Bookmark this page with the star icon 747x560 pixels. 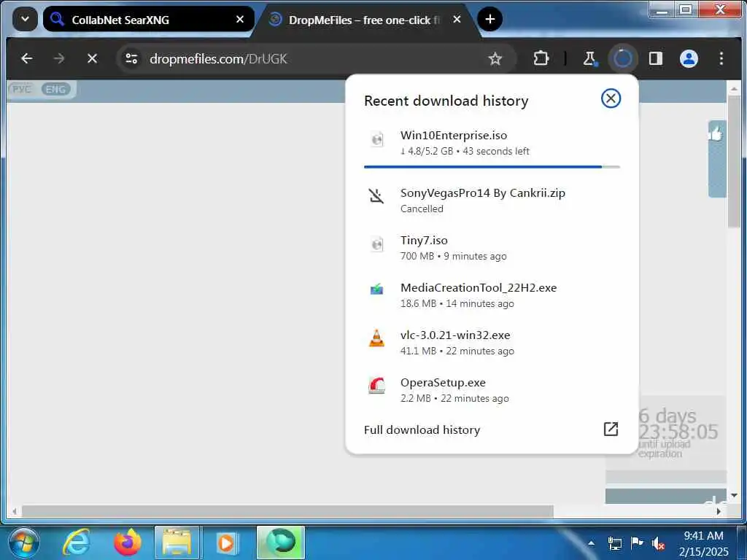495,58
